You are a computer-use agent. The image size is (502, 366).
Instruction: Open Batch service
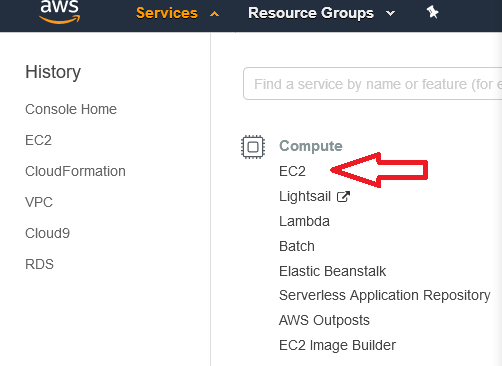tap(297, 246)
